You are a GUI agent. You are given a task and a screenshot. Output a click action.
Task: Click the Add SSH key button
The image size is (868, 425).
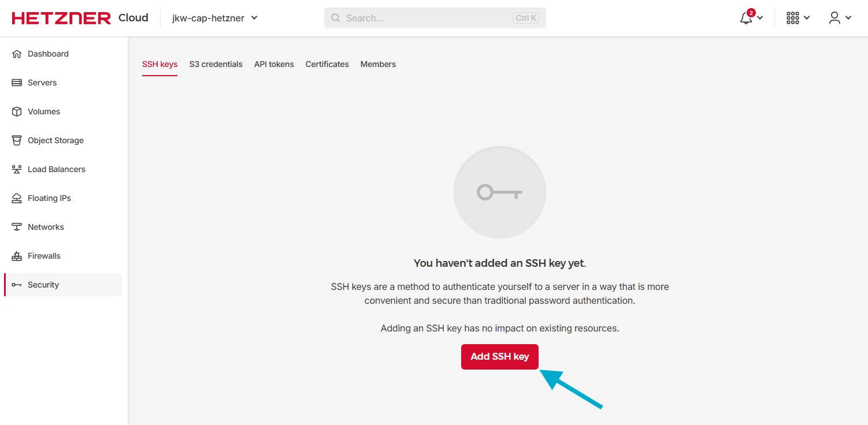pos(499,356)
